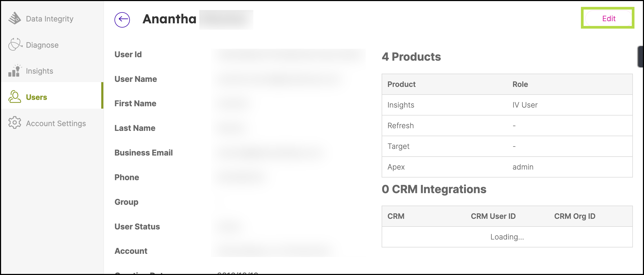Select the Apex product row
The image size is (644, 275).
(507, 167)
